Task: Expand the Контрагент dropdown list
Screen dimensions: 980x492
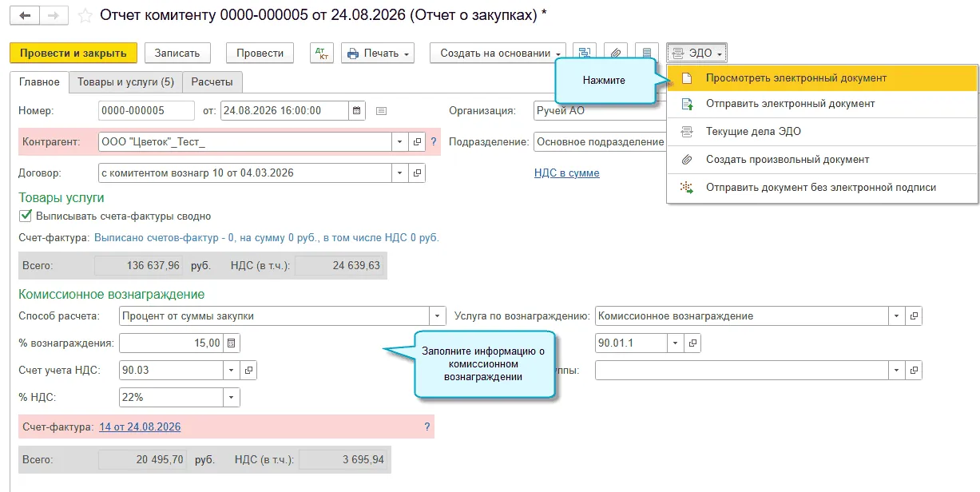Action: click(399, 142)
